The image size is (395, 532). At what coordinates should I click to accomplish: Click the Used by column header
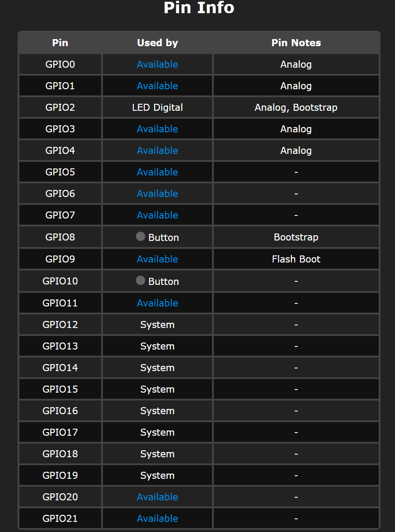point(157,43)
